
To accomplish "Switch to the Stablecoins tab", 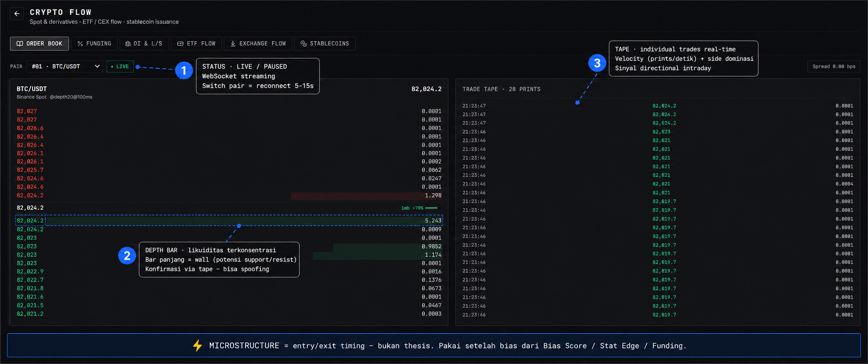I will point(325,43).
